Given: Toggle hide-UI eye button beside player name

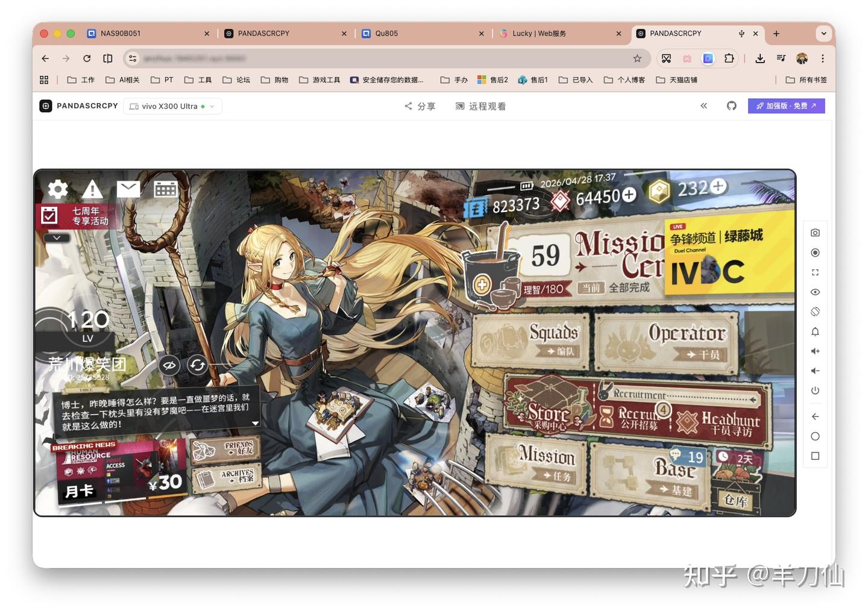Looking at the screenshot, I should pos(169,365).
